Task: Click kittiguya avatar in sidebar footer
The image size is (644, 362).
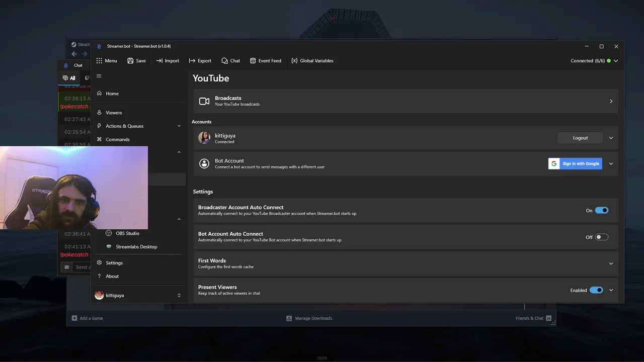Action: coord(99,295)
